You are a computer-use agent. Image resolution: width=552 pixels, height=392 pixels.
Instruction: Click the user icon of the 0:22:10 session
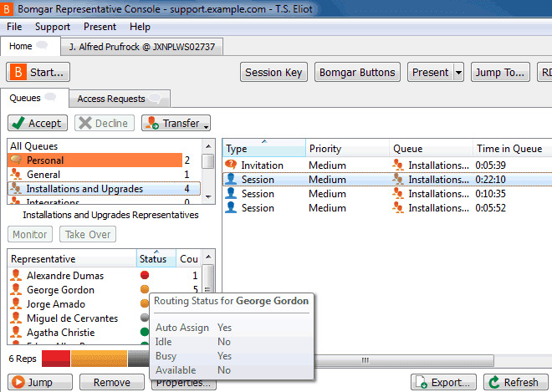(231, 179)
